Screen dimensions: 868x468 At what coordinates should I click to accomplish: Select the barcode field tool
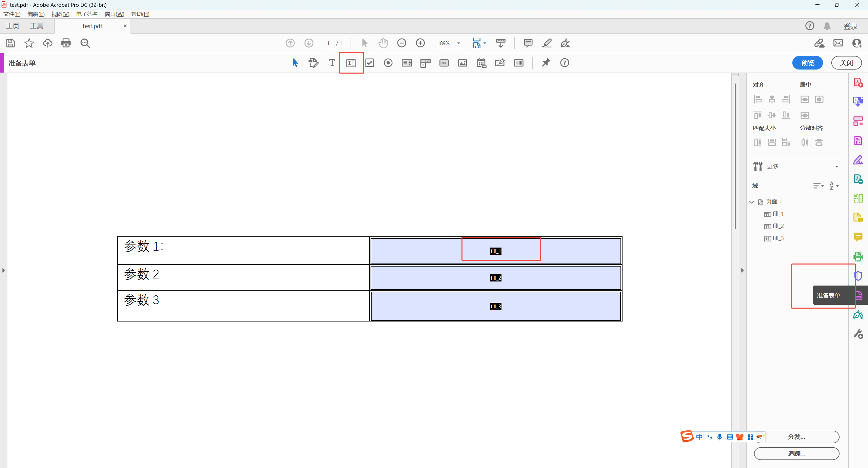518,63
